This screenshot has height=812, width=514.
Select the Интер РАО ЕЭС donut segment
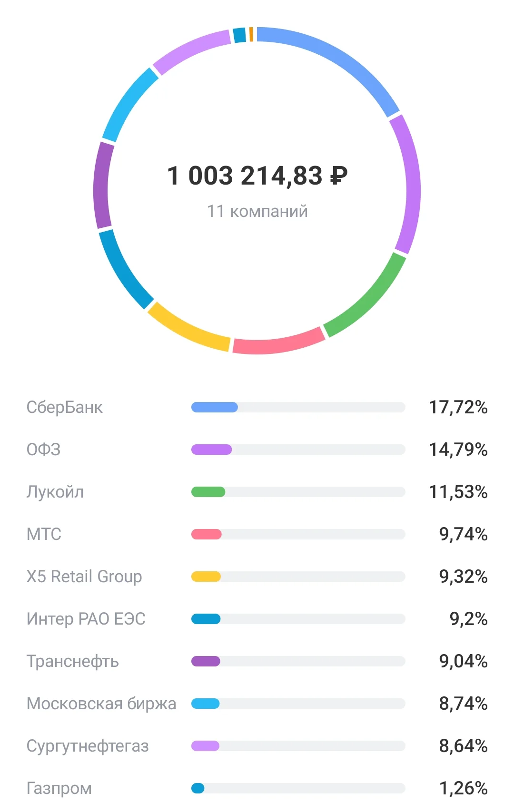tap(123, 272)
